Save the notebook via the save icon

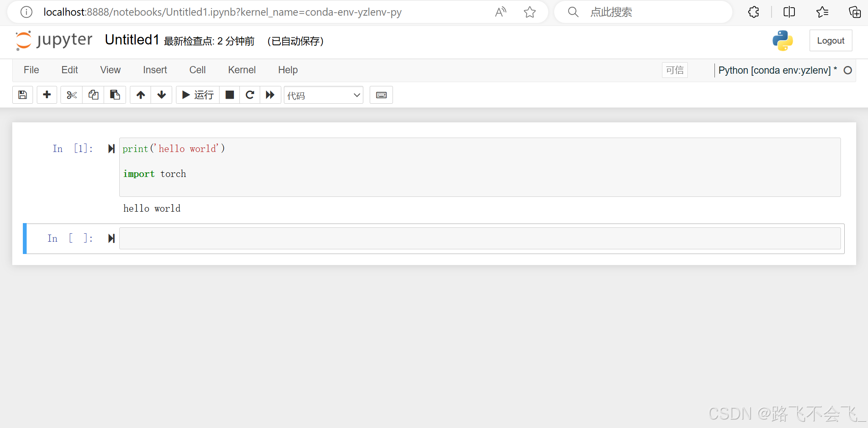tap(22, 95)
